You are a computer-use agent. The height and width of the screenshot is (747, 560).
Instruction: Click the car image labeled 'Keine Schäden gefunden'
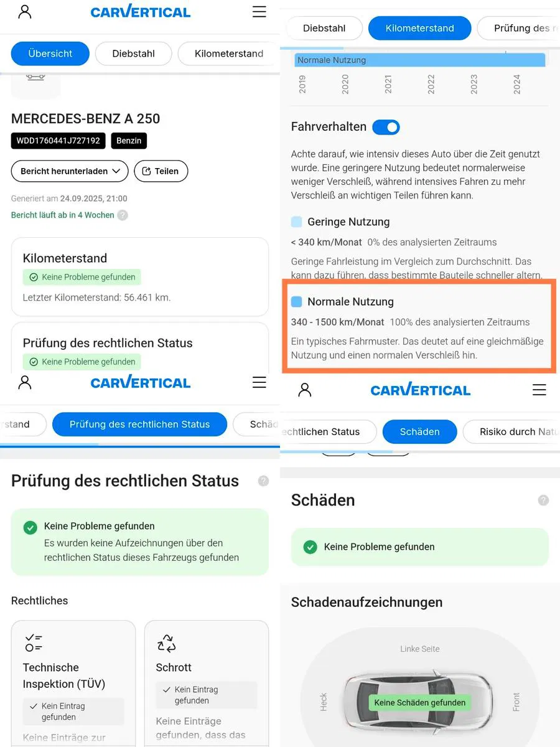click(420, 701)
